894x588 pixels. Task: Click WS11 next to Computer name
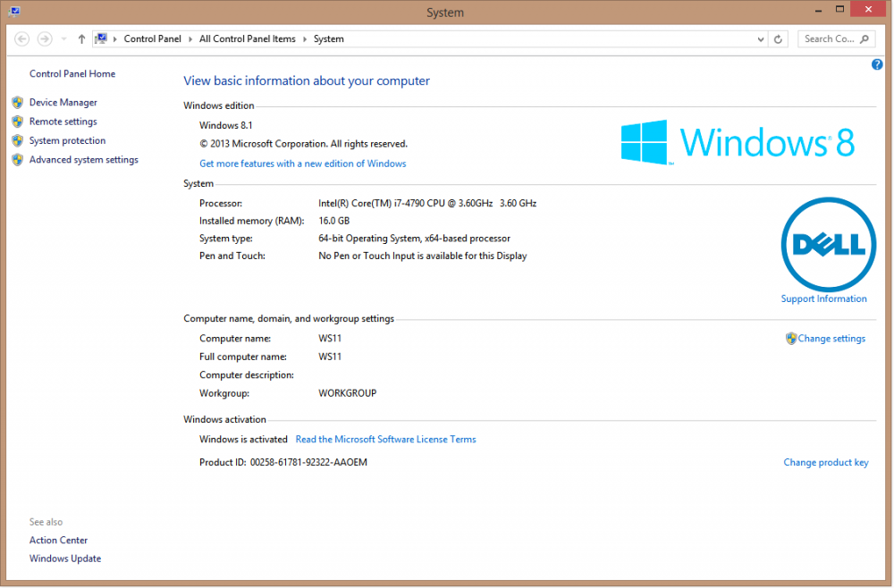330,339
